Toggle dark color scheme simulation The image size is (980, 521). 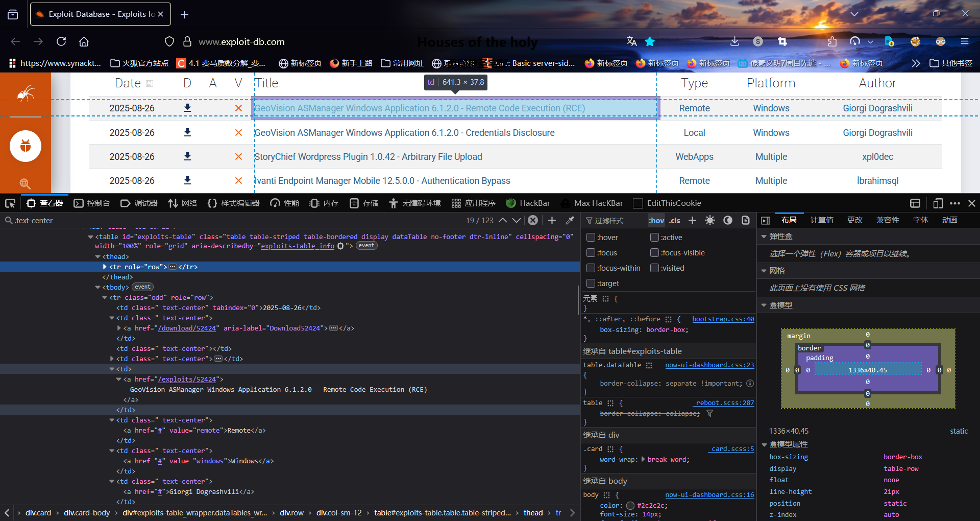728,220
